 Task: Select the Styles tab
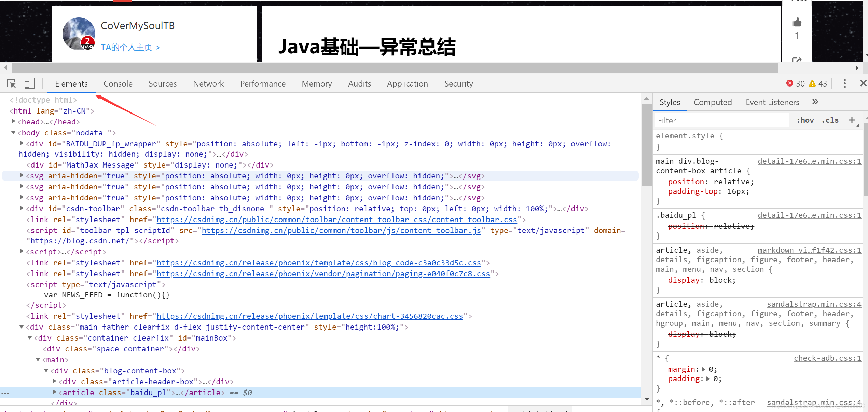670,102
